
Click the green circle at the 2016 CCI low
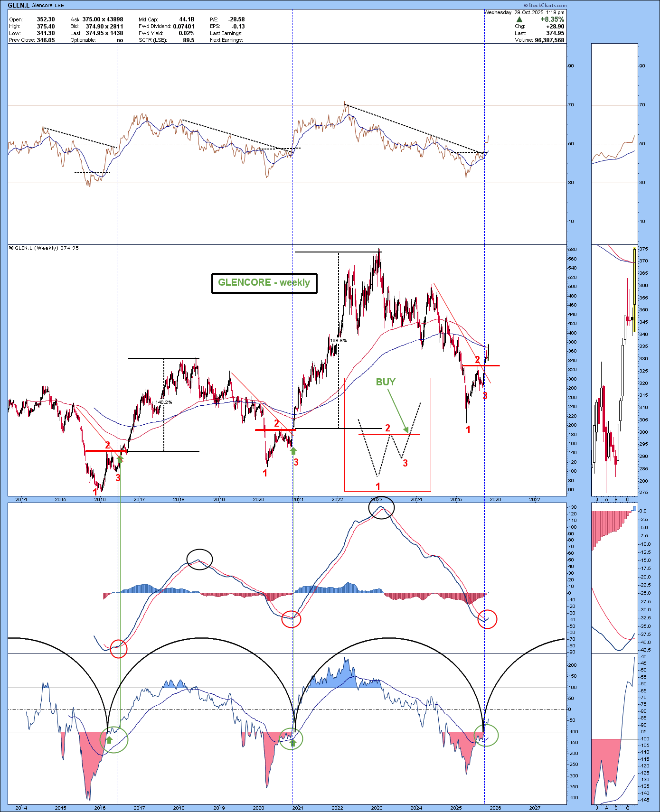click(x=114, y=739)
